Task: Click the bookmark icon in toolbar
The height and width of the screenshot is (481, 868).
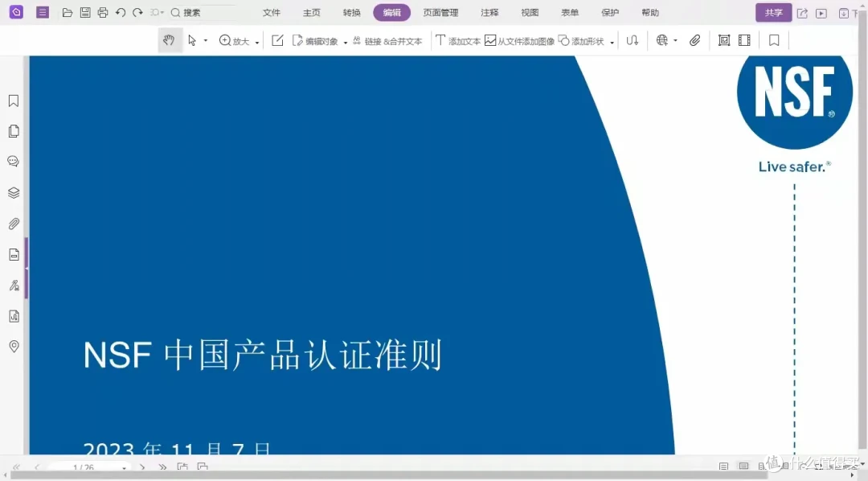Action: pyautogui.click(x=774, y=40)
